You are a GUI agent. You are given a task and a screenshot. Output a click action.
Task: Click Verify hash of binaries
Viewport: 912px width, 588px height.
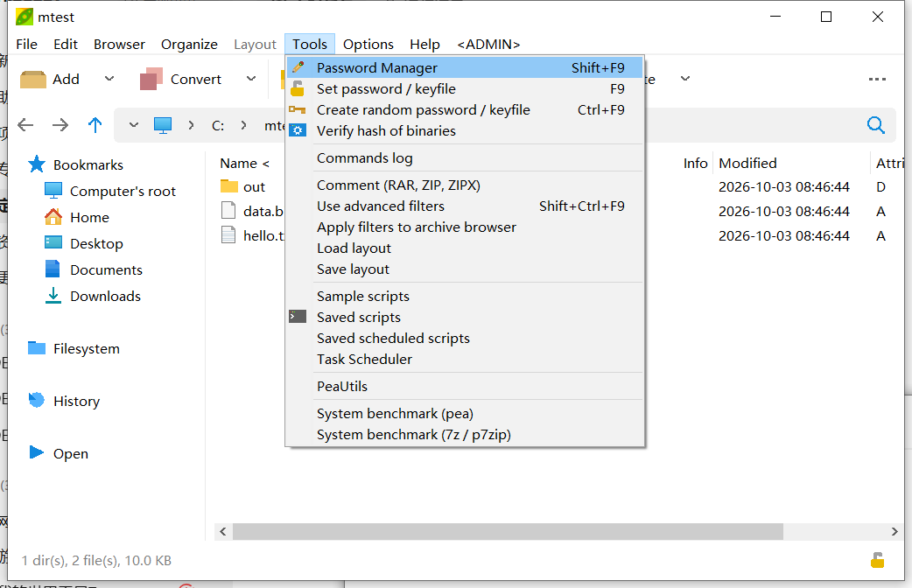465,131
